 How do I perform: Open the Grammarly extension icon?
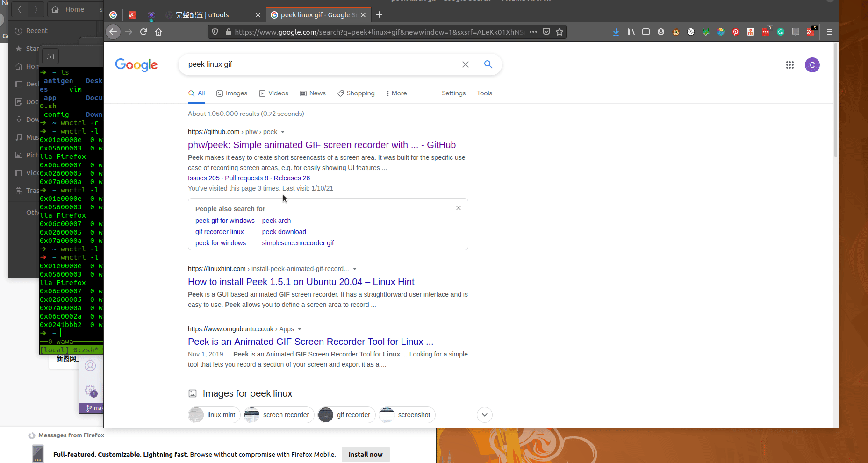[781, 32]
